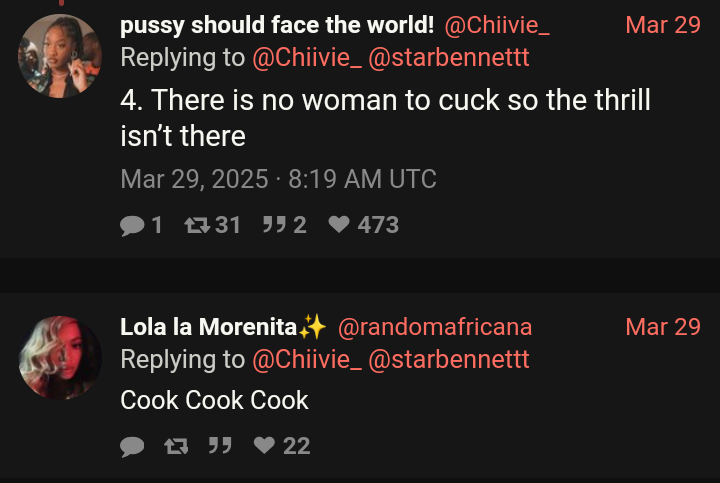Open @starbennettt mention in the first tweet
Viewport: 720px width, 483px height.
pyautogui.click(x=449, y=58)
